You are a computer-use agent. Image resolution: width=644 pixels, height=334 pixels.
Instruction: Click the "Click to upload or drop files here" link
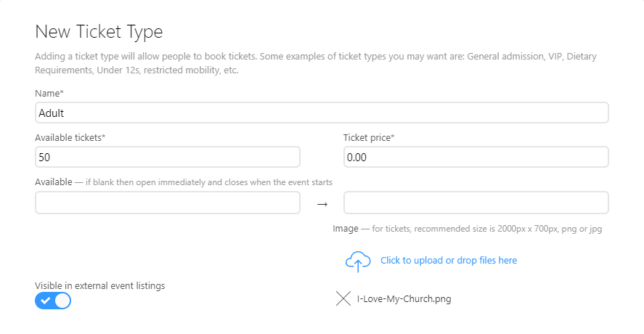click(x=449, y=261)
